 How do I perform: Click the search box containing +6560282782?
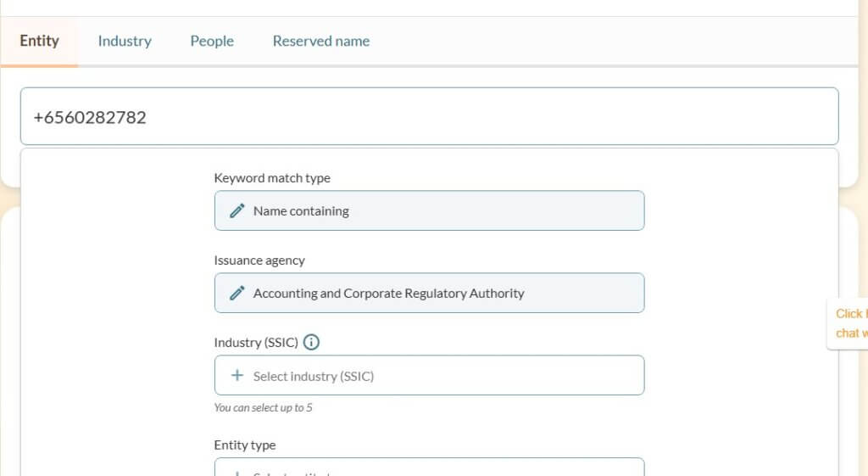pos(429,116)
